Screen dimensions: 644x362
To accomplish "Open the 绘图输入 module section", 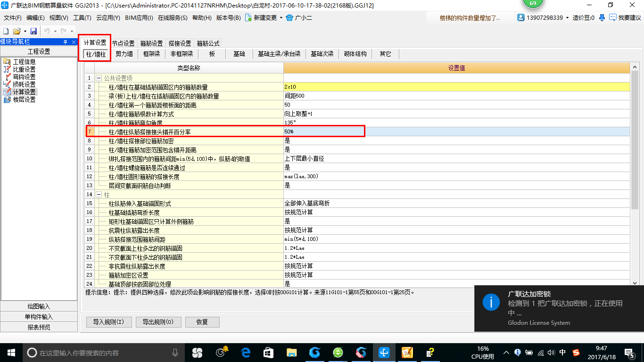I will pos(39,306).
